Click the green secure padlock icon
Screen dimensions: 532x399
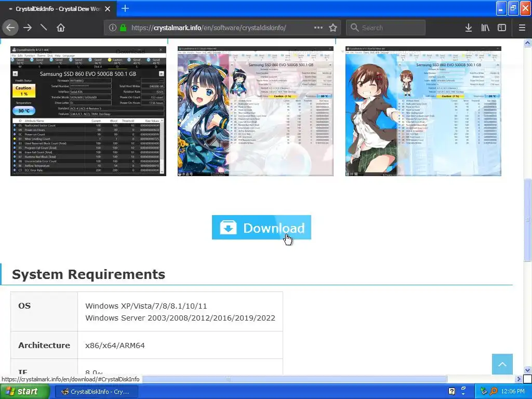[x=123, y=28]
